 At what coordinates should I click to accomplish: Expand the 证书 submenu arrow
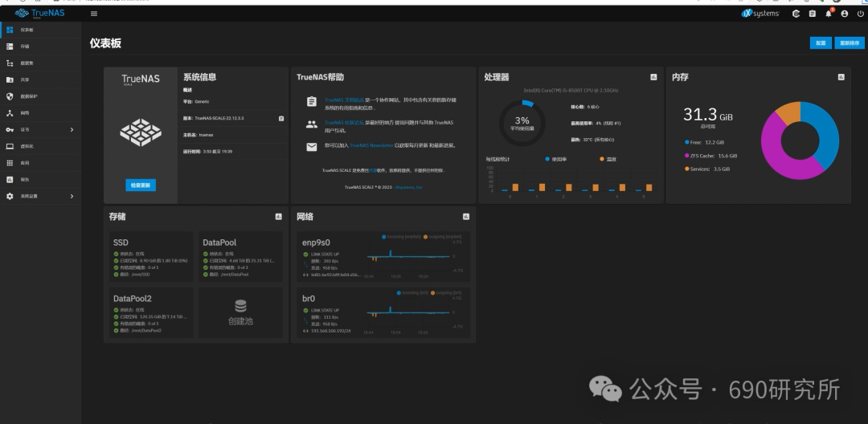click(x=72, y=130)
